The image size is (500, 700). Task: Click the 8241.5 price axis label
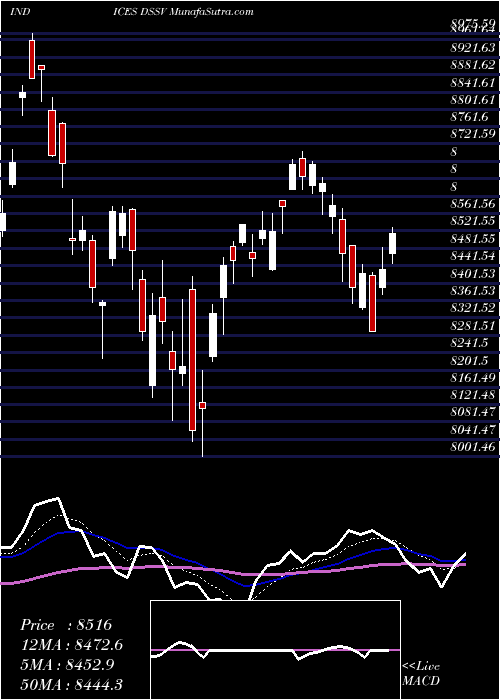pos(470,342)
